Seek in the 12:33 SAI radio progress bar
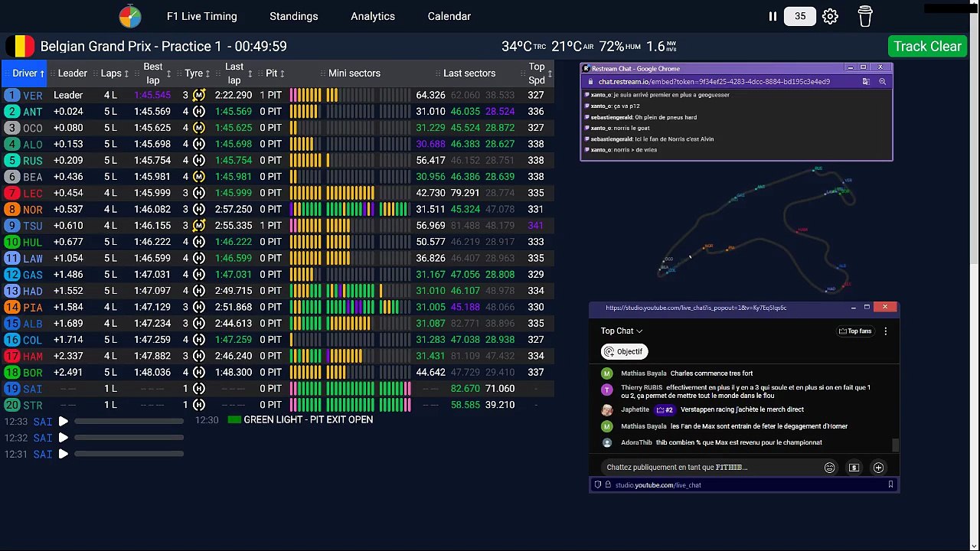Viewport: 980px width, 551px height. [129, 421]
